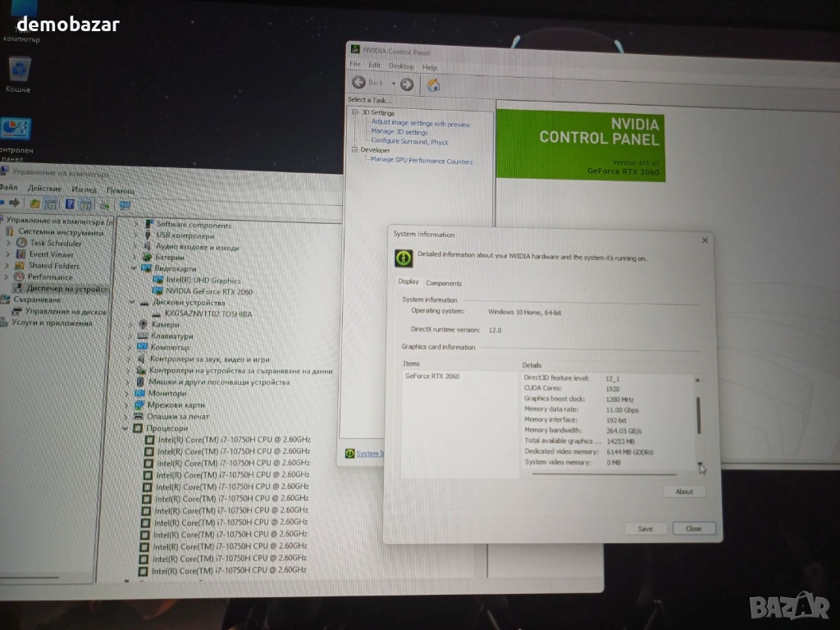Select Intel(R) UHD Graphics adapter entry

pyautogui.click(x=203, y=281)
